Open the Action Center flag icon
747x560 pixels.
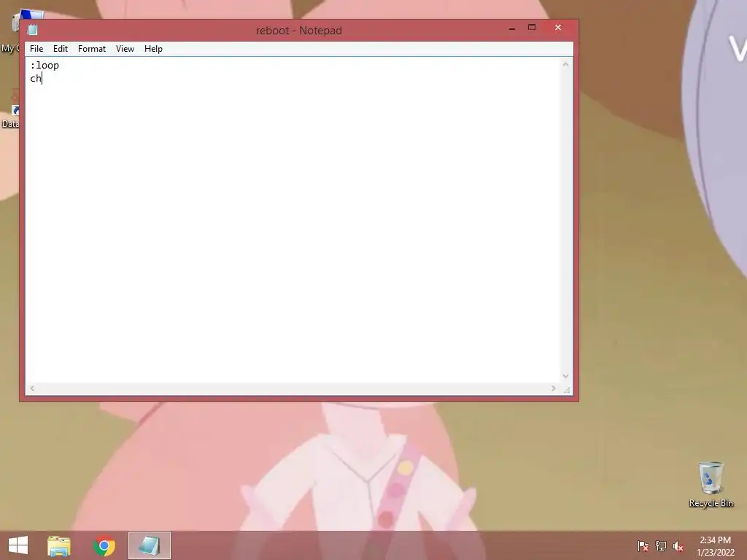click(x=643, y=545)
